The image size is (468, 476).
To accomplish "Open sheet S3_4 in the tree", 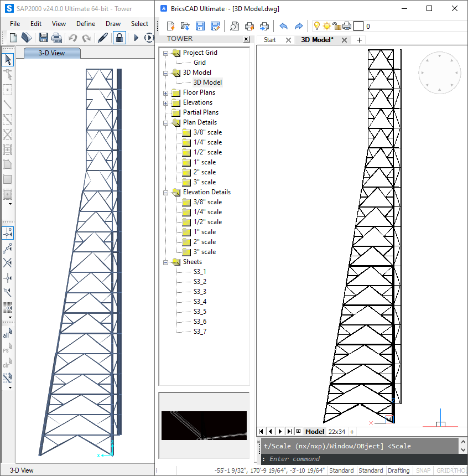I will pos(200,302).
